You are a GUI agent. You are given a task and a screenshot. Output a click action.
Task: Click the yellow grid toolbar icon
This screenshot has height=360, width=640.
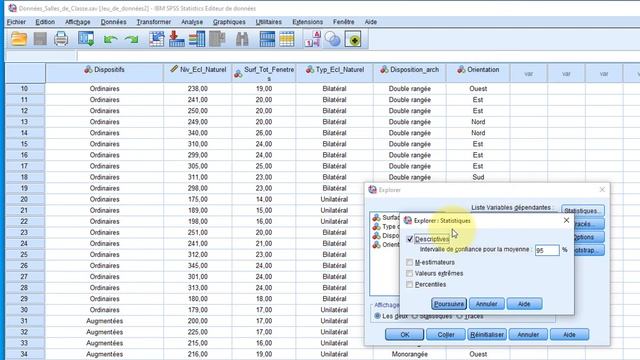[287, 39]
